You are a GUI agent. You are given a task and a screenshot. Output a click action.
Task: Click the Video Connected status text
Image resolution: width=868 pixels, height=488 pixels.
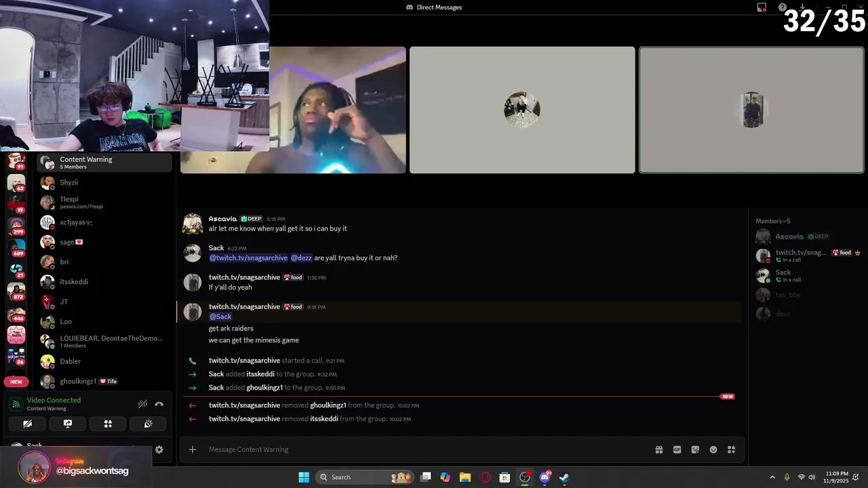click(54, 401)
